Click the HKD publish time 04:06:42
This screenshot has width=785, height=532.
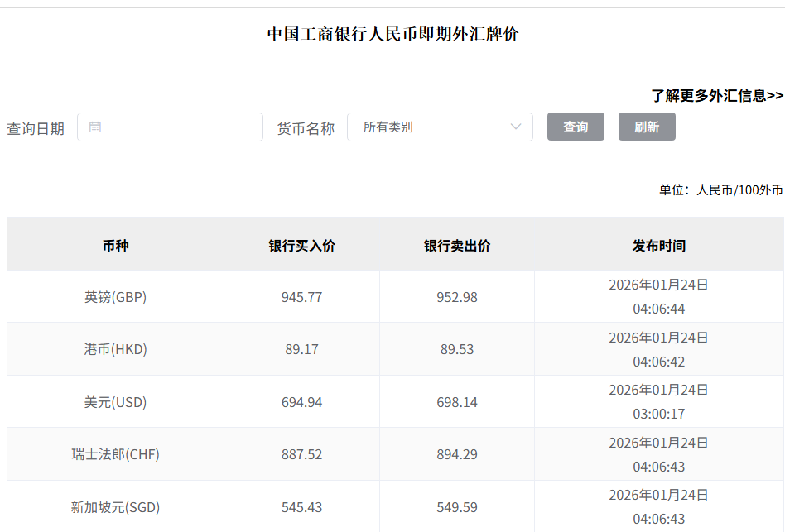point(659,362)
